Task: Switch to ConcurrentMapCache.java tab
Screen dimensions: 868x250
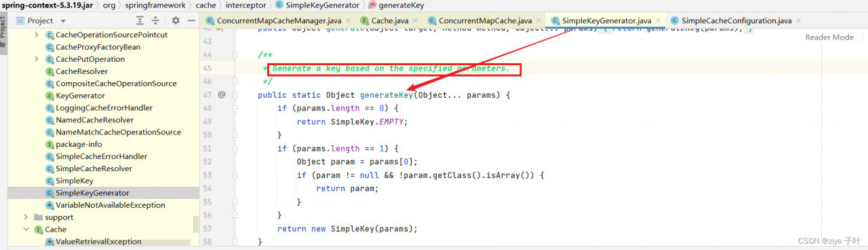Action: coord(484,21)
